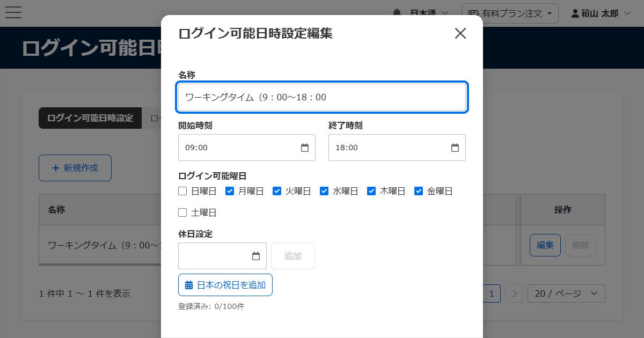Check the 日曜日 checkbox
The width and height of the screenshot is (644, 338).
(182, 191)
